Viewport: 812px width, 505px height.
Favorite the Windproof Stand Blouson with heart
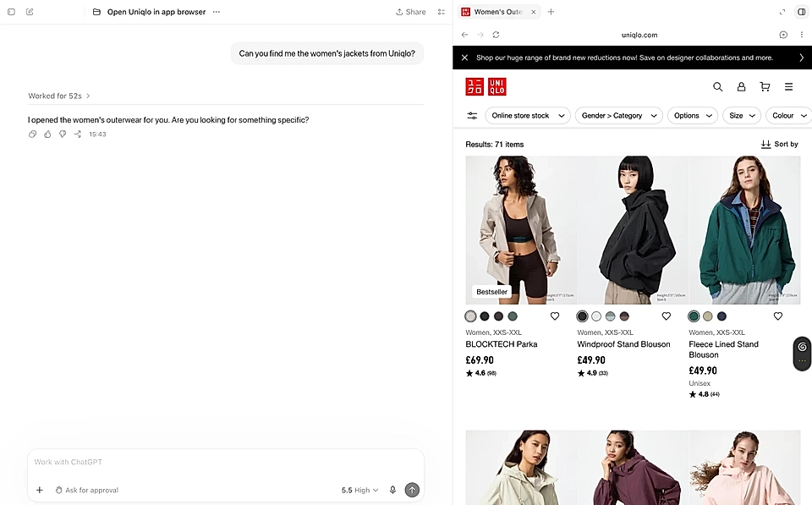pyautogui.click(x=666, y=316)
